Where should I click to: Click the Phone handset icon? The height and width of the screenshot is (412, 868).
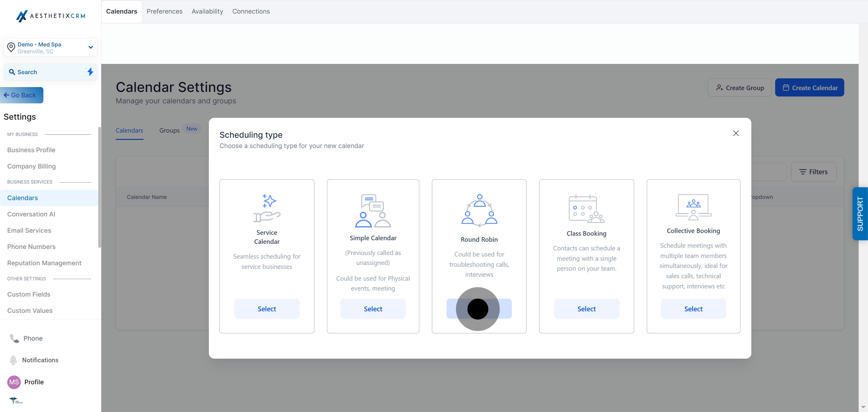(x=14, y=338)
